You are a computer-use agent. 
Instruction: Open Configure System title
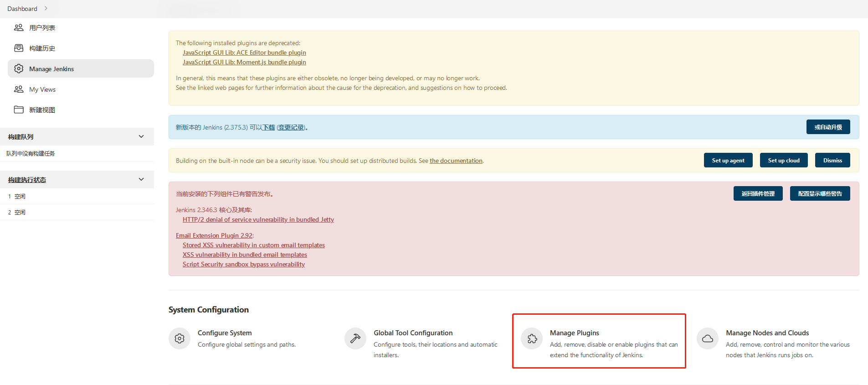coord(225,333)
